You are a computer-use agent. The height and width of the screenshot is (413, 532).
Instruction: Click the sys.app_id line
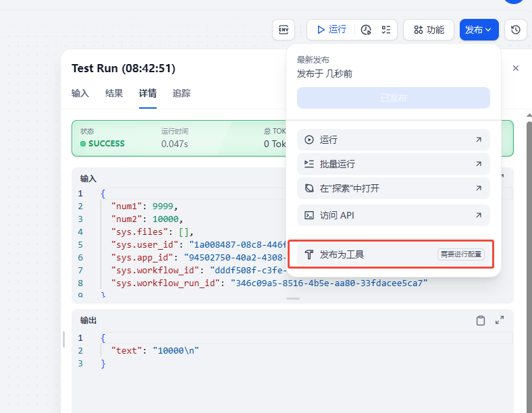(198, 258)
